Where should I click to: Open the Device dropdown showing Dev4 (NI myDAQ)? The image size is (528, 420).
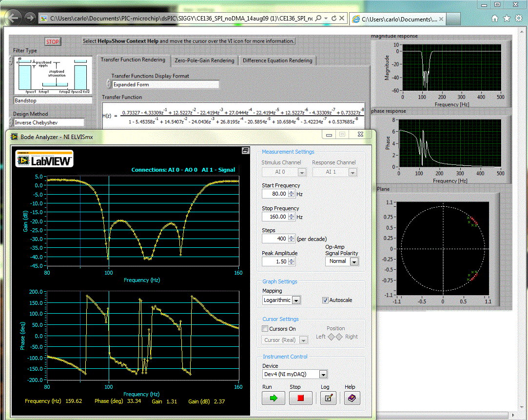pyautogui.click(x=323, y=374)
